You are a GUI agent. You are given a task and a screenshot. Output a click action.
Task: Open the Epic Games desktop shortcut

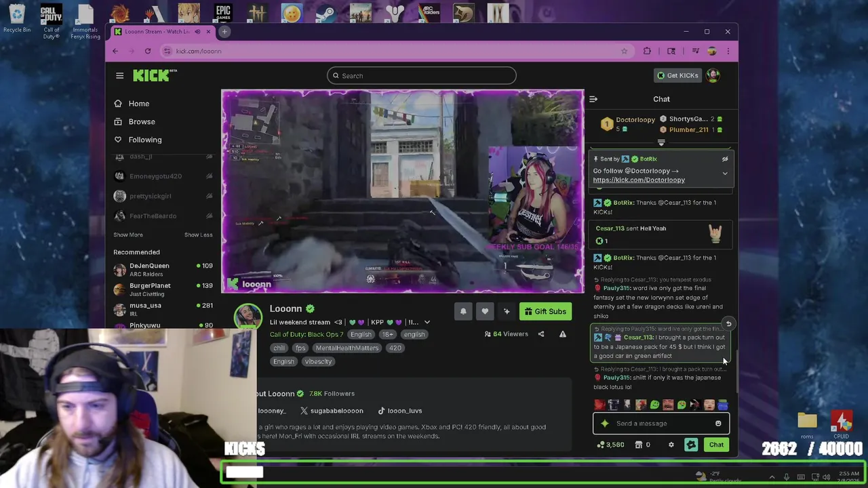pyautogui.click(x=223, y=14)
